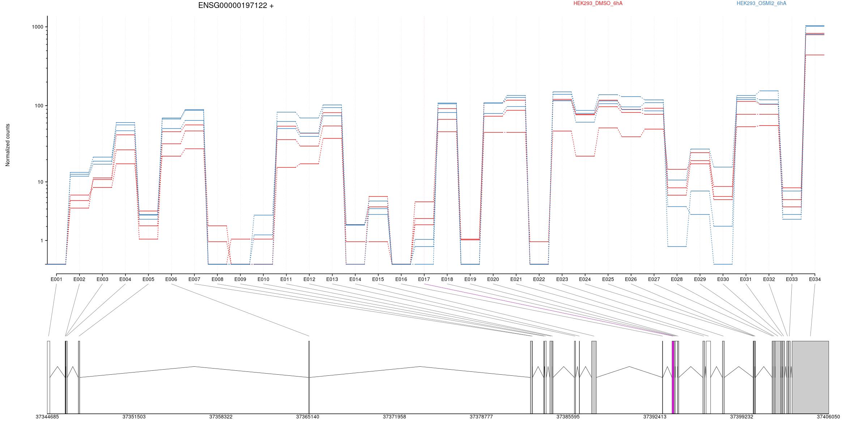The height and width of the screenshot is (434, 868).
Task: Select exon label E029
Action: [700, 279]
